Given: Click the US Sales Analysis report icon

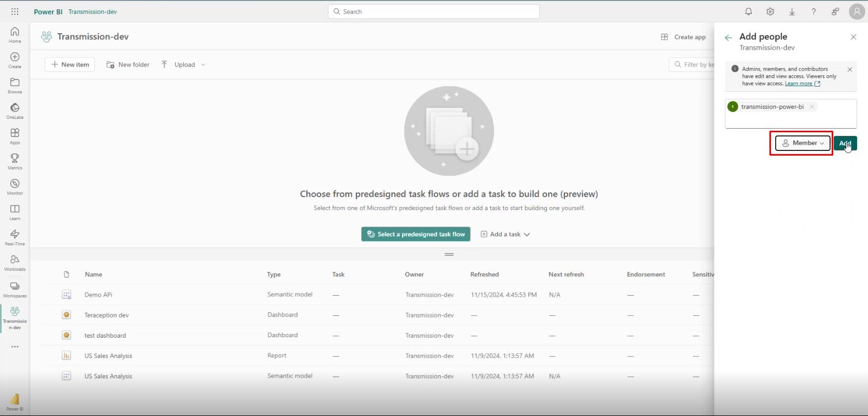Looking at the screenshot, I should pyautogui.click(x=66, y=355).
